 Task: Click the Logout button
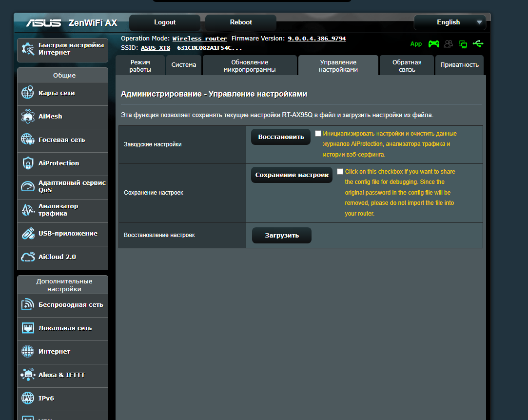[165, 22]
